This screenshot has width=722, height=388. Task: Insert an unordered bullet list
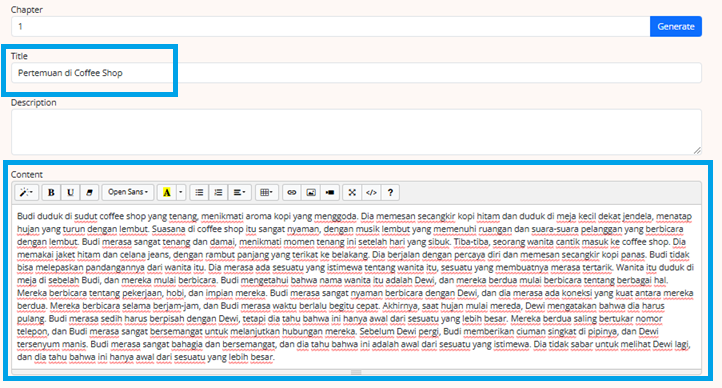click(199, 192)
